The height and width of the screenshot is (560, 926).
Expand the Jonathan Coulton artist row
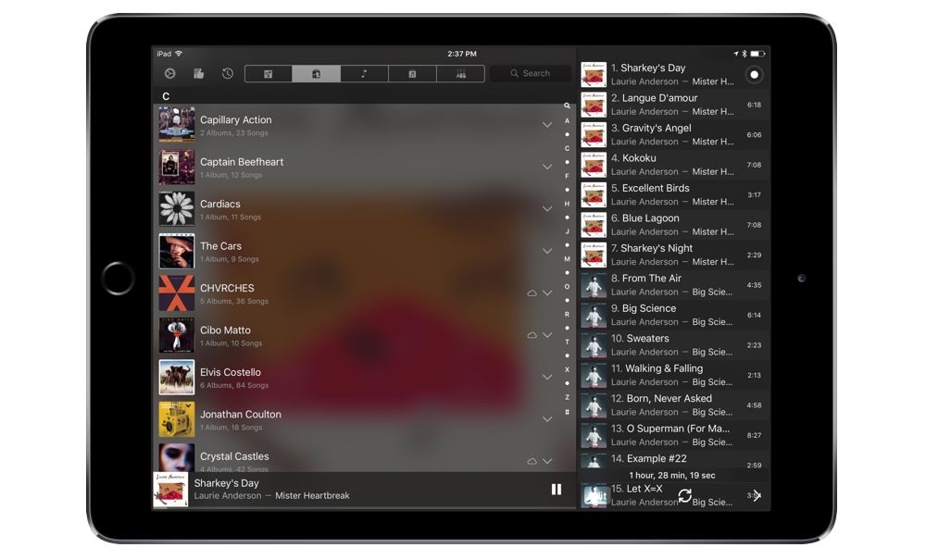pos(547,419)
